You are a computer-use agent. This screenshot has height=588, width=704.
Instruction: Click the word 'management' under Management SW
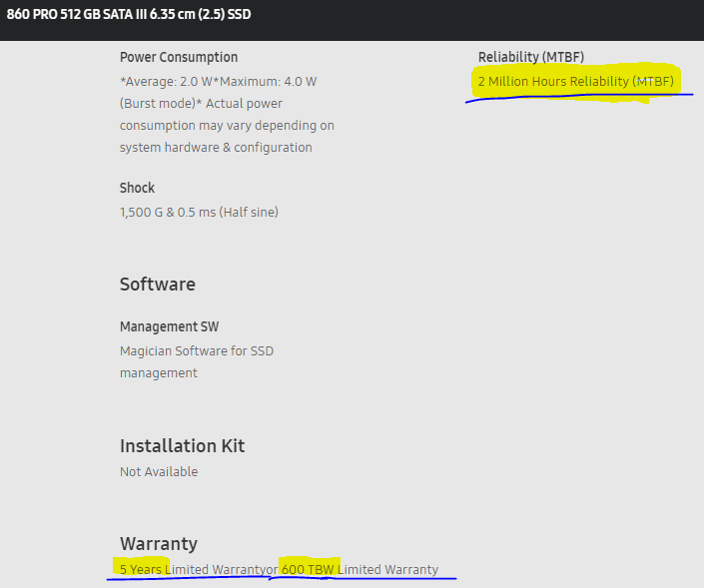[x=159, y=373]
